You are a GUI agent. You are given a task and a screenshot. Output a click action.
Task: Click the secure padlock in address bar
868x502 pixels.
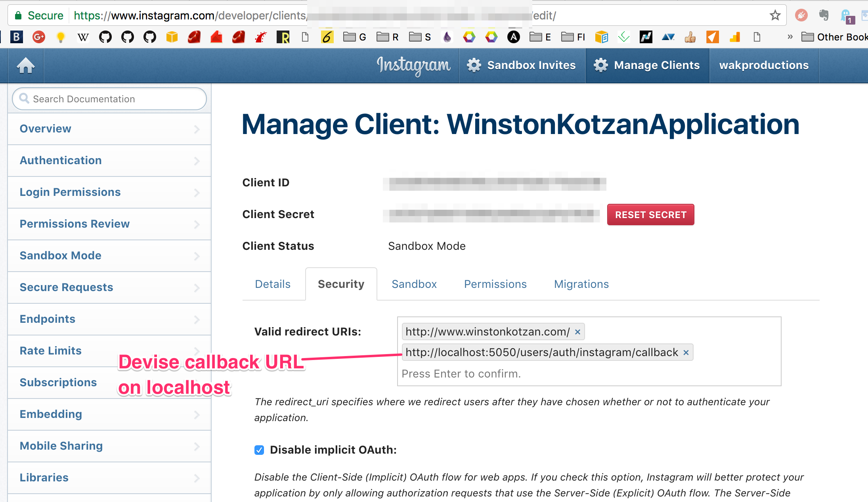pyautogui.click(x=18, y=15)
